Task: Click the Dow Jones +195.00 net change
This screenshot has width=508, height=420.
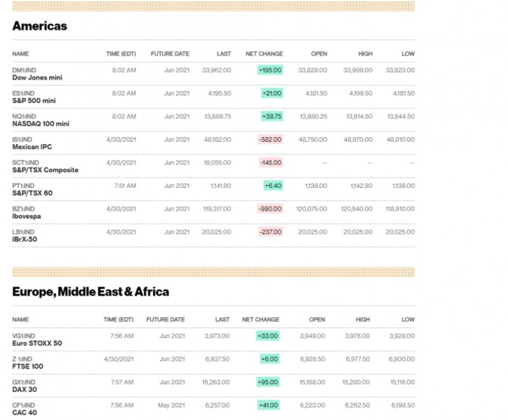Action: pyautogui.click(x=270, y=70)
